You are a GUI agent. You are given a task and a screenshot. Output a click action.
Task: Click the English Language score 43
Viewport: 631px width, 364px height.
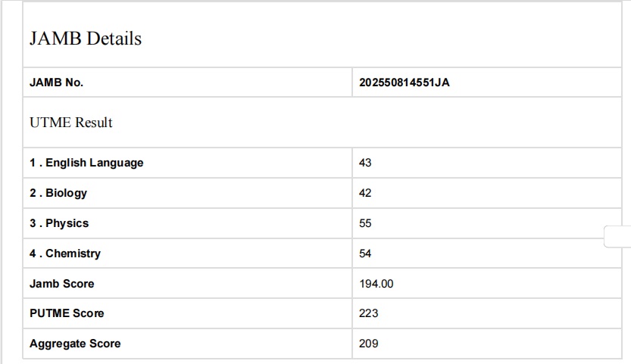[x=366, y=163]
